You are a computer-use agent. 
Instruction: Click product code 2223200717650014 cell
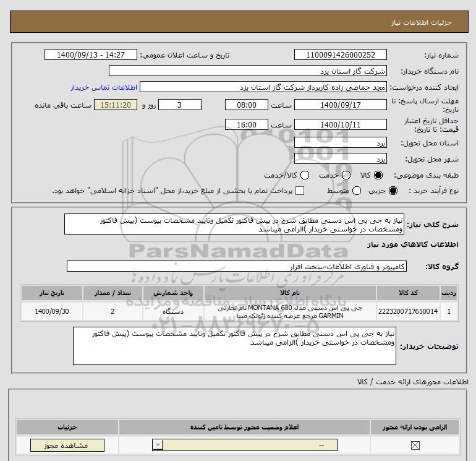click(x=408, y=311)
